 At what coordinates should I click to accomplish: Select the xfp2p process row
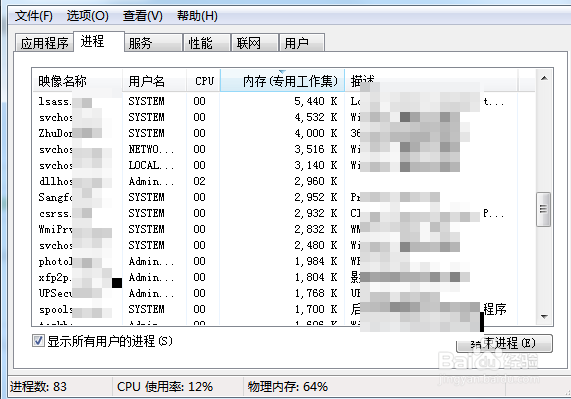pos(284,277)
